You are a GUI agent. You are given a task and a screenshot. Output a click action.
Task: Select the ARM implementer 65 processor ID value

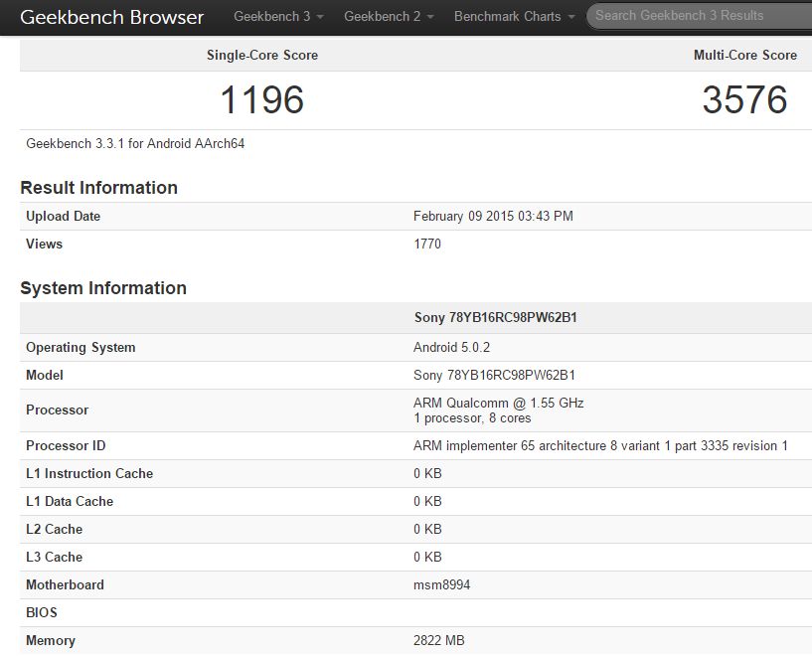[600, 445]
